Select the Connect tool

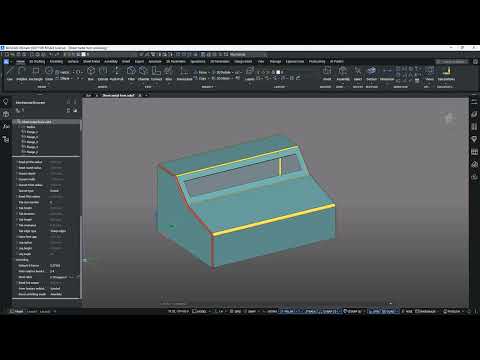[x=156, y=74]
